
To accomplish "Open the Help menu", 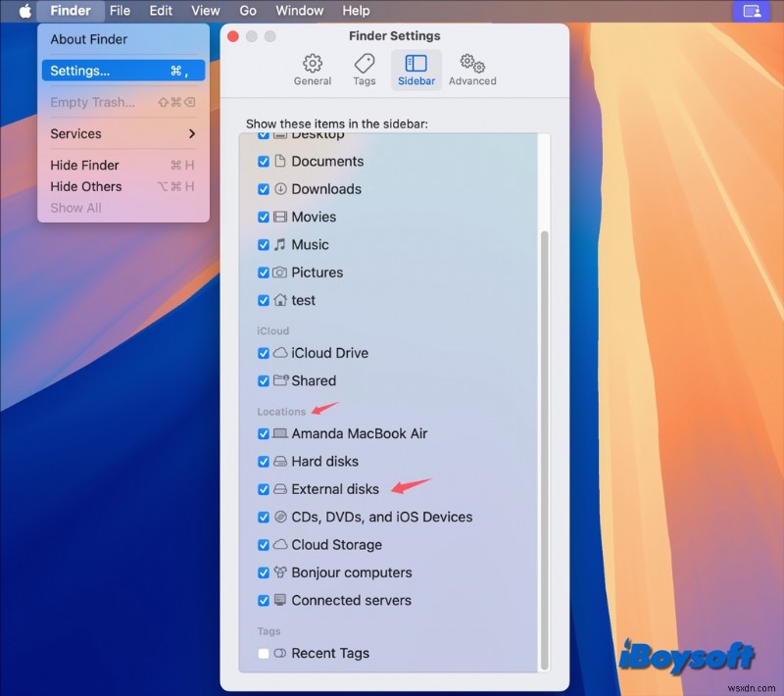I will pos(356,11).
